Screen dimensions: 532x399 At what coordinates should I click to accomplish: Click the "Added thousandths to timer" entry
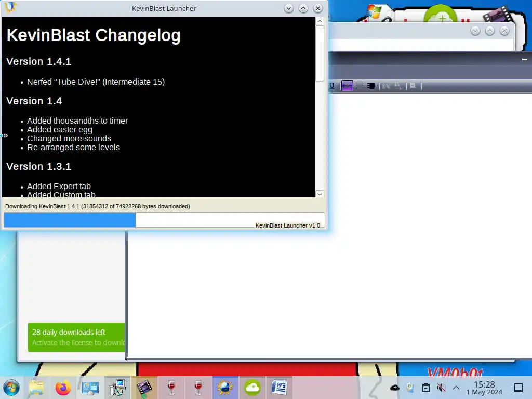click(77, 121)
